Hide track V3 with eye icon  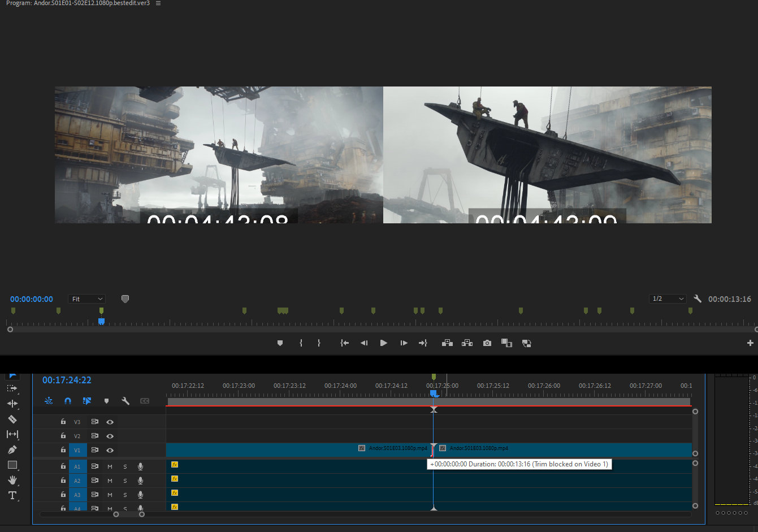(110, 422)
